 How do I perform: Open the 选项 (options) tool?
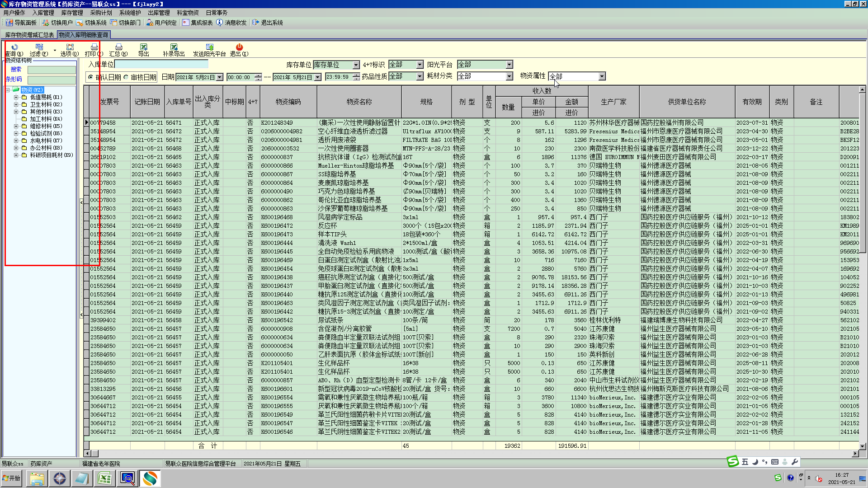pyautogui.click(x=70, y=47)
